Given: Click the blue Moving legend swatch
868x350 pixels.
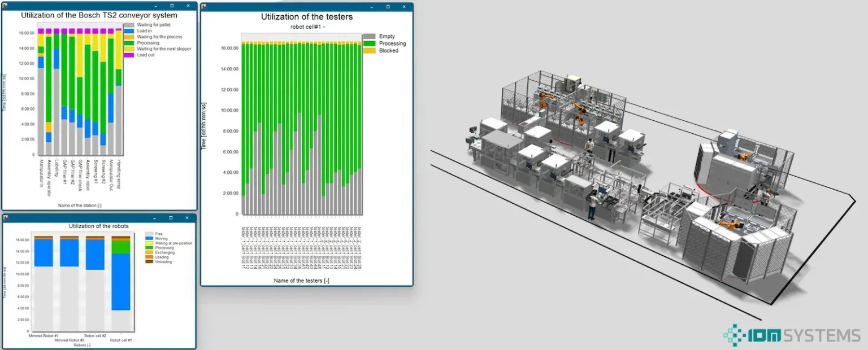Looking at the screenshot, I should click(x=150, y=238).
